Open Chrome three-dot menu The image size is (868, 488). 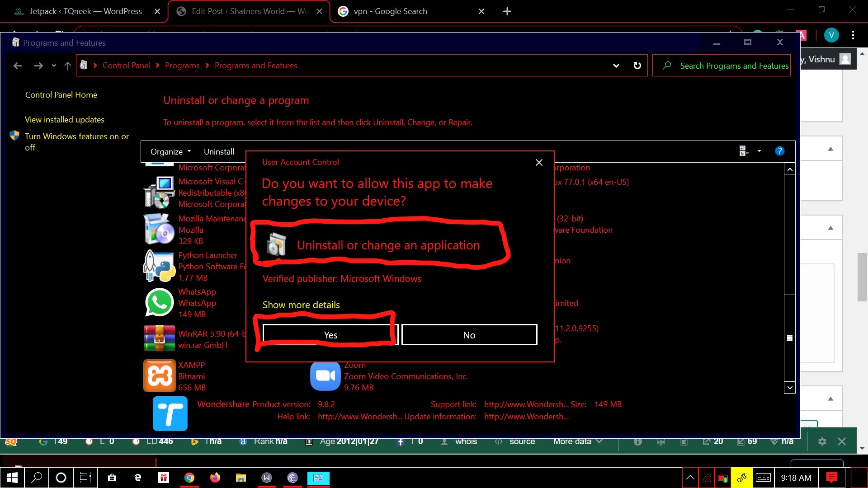pos(853,35)
